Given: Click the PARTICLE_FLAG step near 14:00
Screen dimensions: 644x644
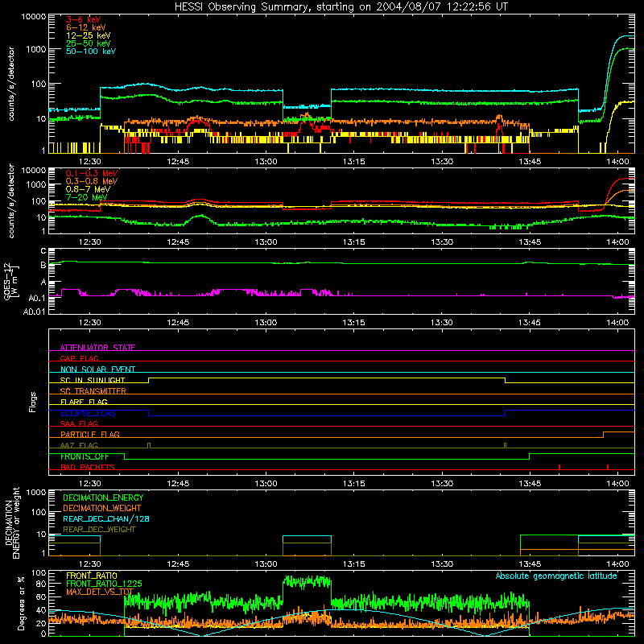Looking at the screenshot, I should [603, 435].
